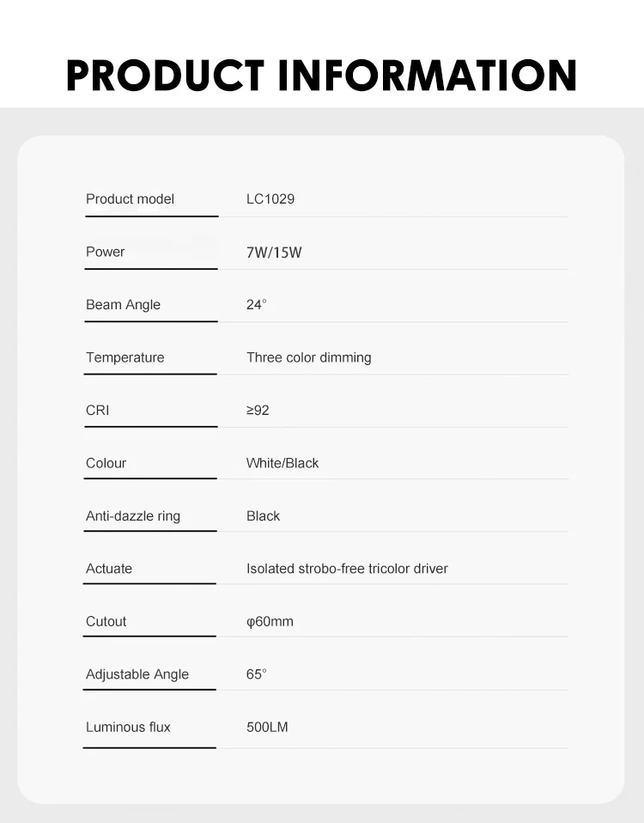The height and width of the screenshot is (823, 644).
Task: Select the φ60mm cutout value
Action: click(270, 622)
